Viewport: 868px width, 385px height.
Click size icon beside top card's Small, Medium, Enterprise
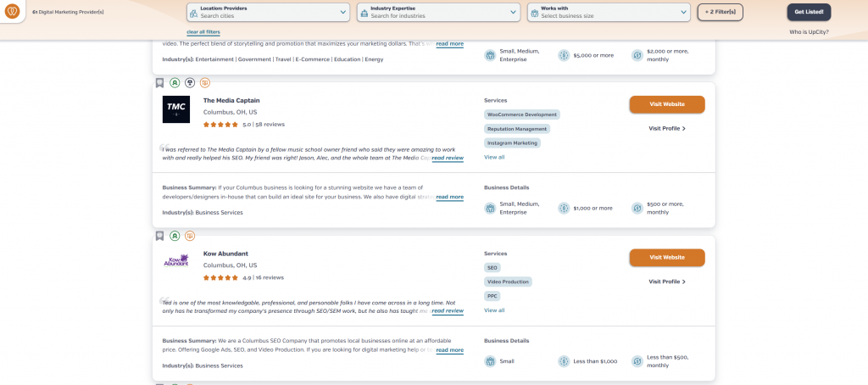coord(490,55)
